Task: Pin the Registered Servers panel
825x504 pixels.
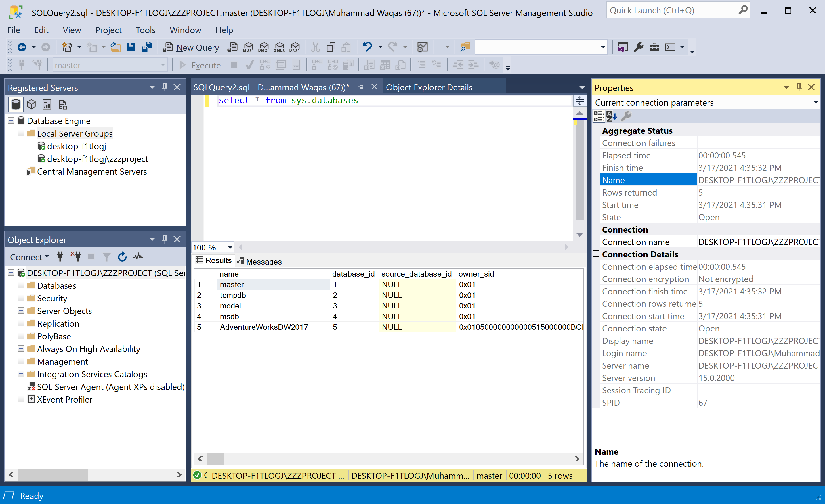Action: [x=165, y=87]
